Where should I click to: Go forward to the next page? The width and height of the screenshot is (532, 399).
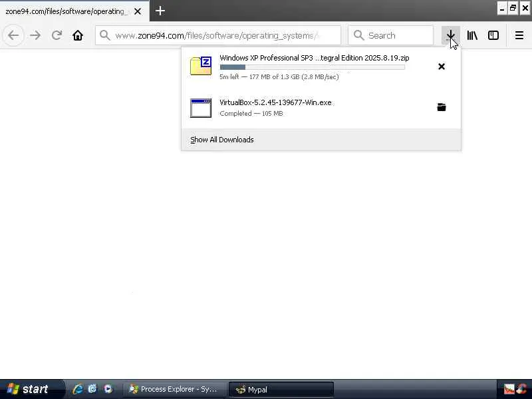(35, 35)
